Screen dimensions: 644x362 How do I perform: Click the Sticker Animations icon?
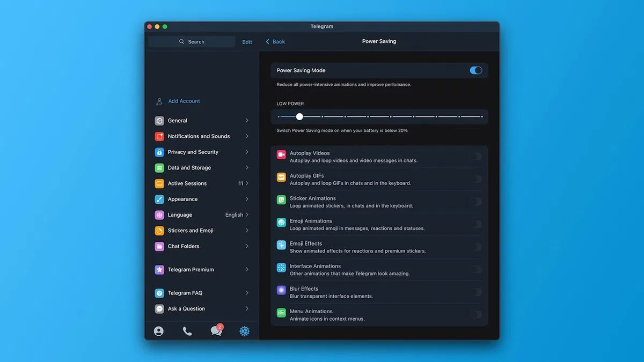coord(281,200)
